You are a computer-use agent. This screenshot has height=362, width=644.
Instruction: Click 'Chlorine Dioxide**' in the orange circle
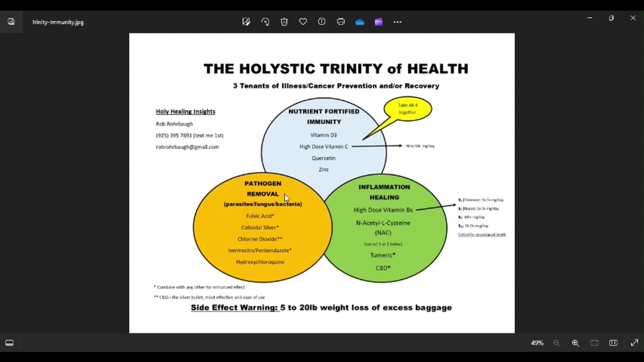point(260,239)
